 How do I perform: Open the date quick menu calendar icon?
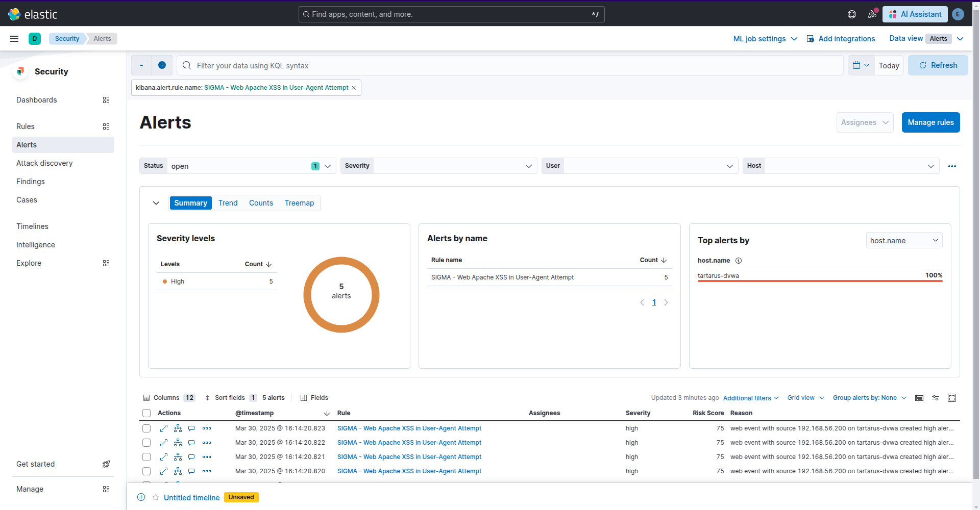(x=861, y=65)
